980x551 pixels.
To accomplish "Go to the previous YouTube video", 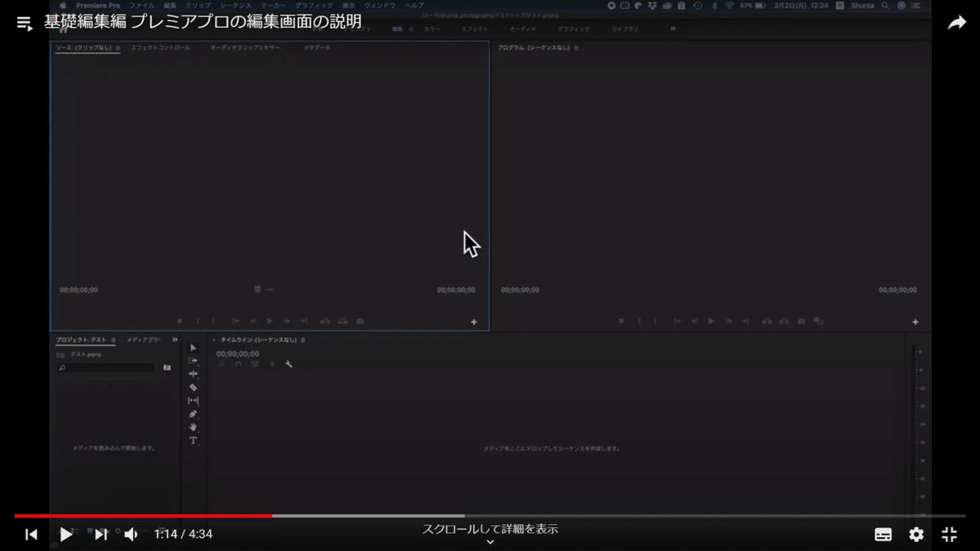I will (x=31, y=535).
